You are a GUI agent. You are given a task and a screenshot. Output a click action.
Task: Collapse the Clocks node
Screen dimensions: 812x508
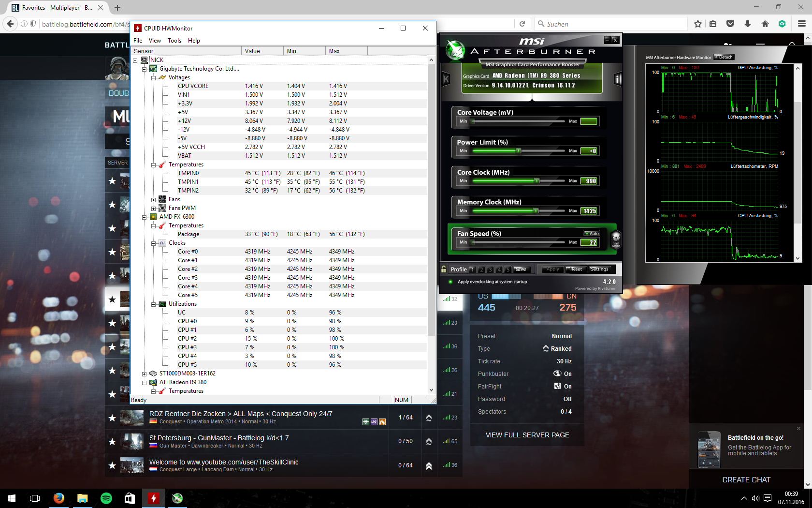click(153, 243)
